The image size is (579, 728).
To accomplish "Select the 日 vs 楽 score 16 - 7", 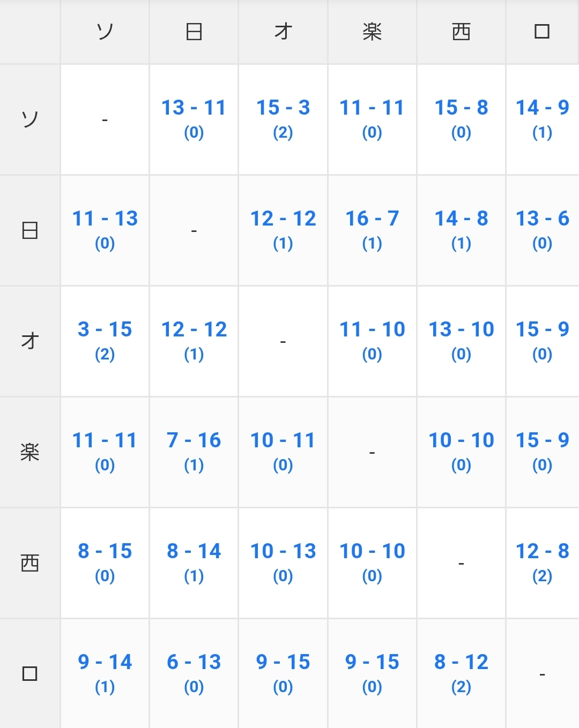I will [x=372, y=219].
